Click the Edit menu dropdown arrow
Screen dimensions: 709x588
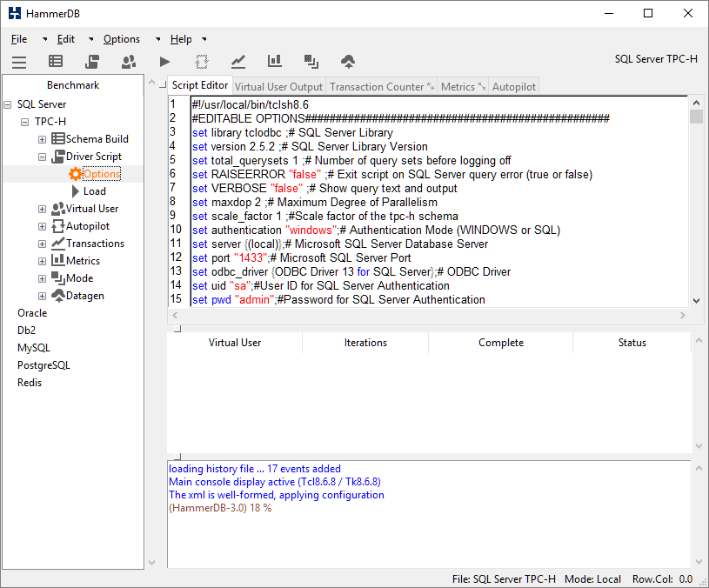(x=90, y=39)
